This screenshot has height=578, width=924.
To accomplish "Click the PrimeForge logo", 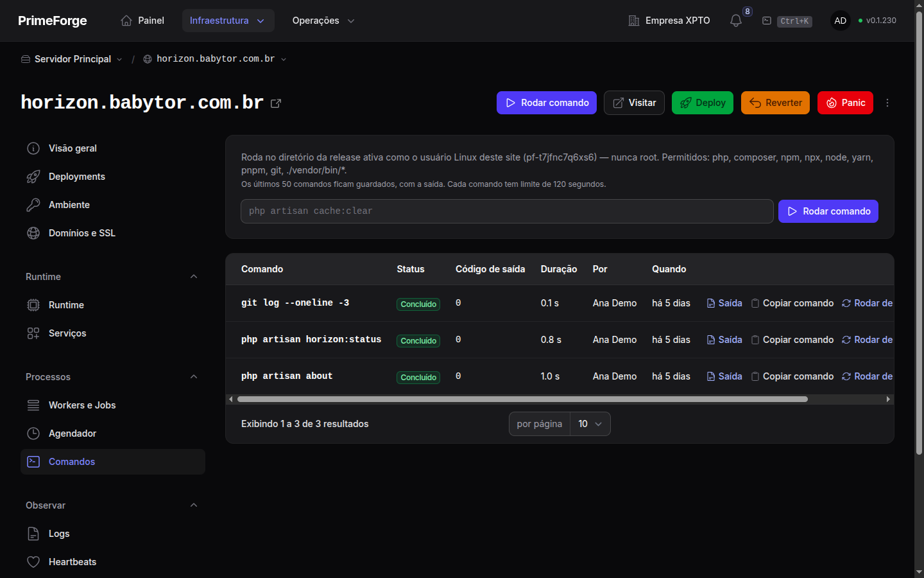I will click(53, 21).
